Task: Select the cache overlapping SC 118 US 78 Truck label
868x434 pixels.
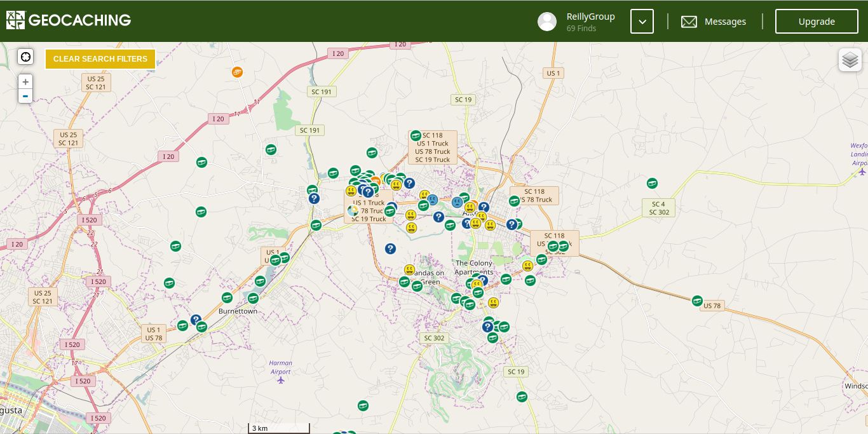Action: tap(514, 201)
